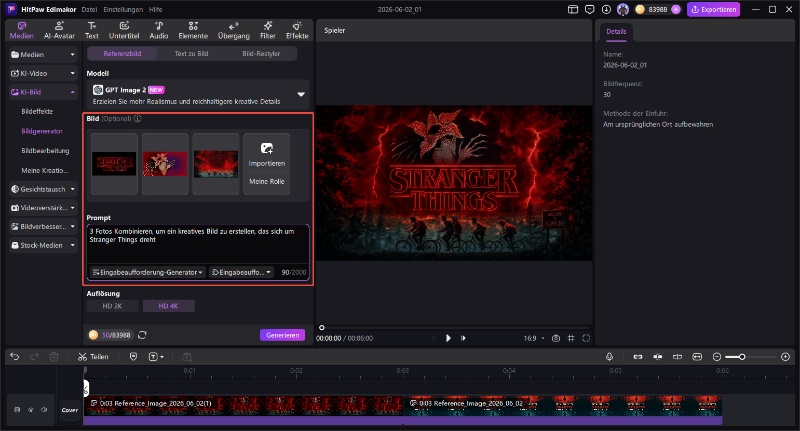800x431 pixels.
Task: Click the zoom out minus icon on timeline
Action: 717,357
